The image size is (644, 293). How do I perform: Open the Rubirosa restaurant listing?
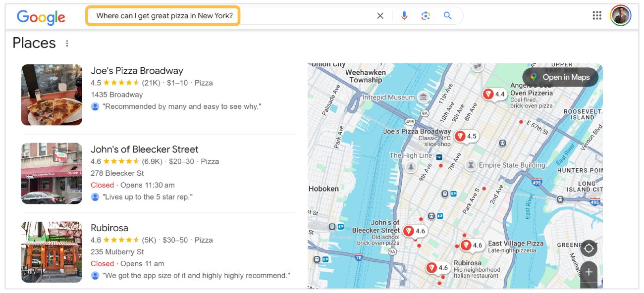point(109,228)
